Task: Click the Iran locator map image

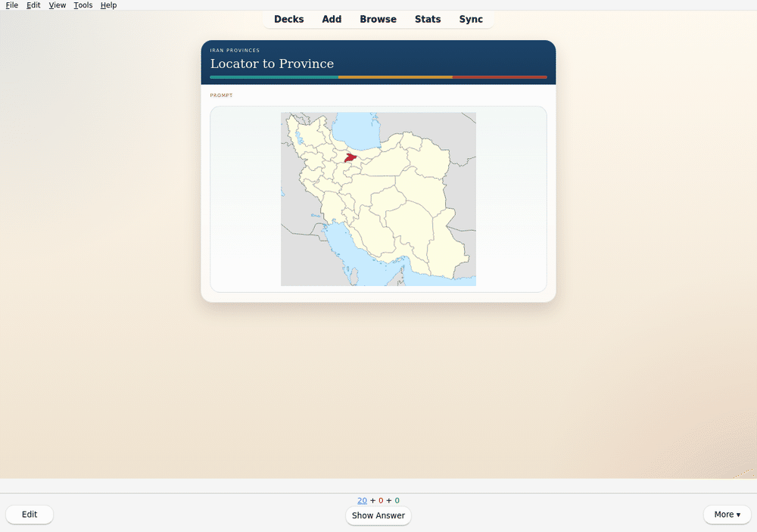Action: pos(378,199)
